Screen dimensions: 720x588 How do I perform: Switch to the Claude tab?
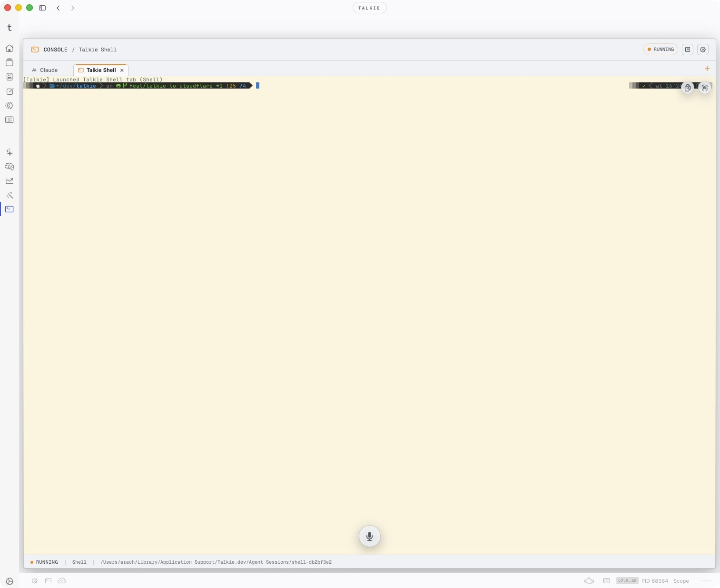click(x=45, y=70)
